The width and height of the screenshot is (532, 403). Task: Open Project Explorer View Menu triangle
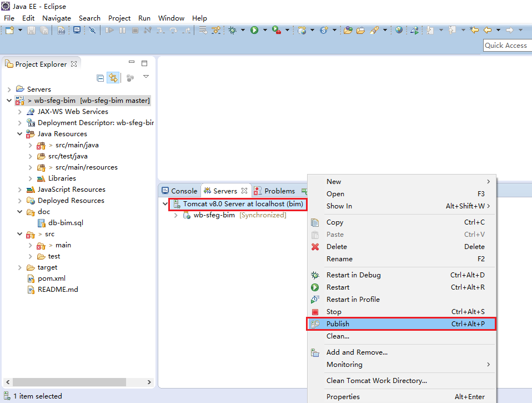[146, 77]
